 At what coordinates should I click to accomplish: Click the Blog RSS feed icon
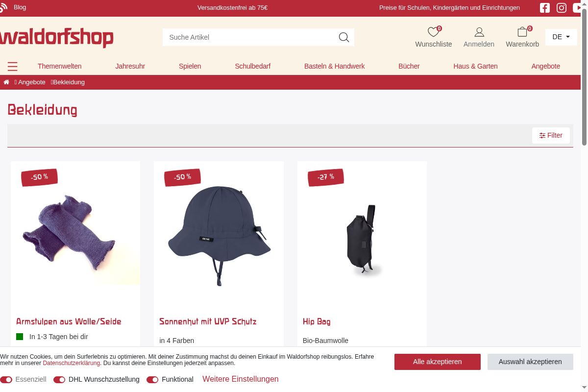[x=3, y=7]
